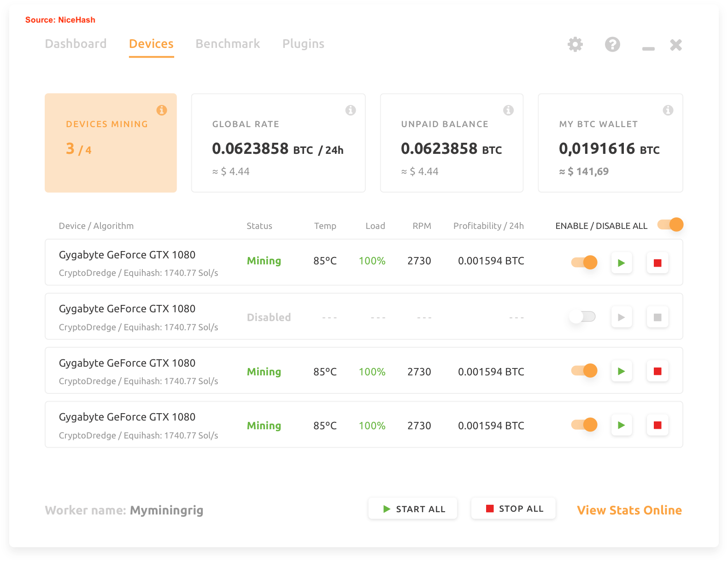Click the Load column header
728x561 pixels.
pyautogui.click(x=375, y=226)
